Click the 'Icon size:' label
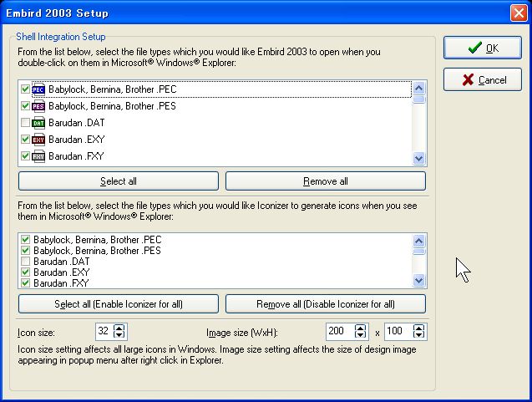The width and height of the screenshot is (532, 402). (x=36, y=333)
